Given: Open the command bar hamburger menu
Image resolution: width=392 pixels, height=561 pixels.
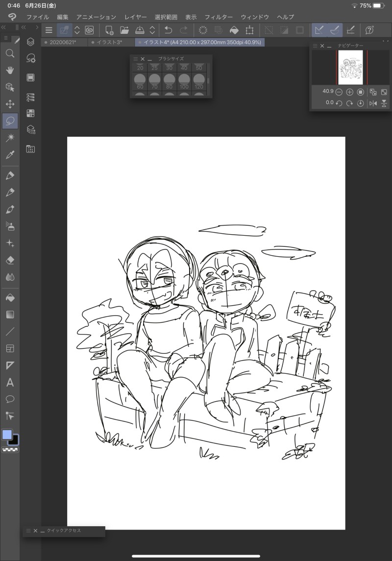Looking at the screenshot, I should click(49, 30).
